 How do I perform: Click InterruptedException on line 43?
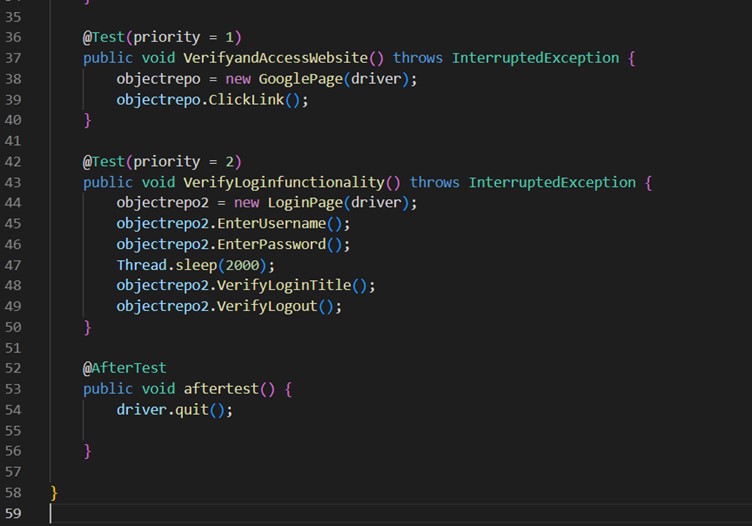click(x=552, y=182)
